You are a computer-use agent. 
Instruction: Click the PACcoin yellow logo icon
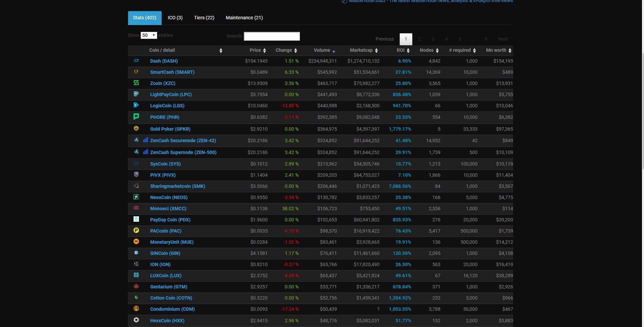136,230
